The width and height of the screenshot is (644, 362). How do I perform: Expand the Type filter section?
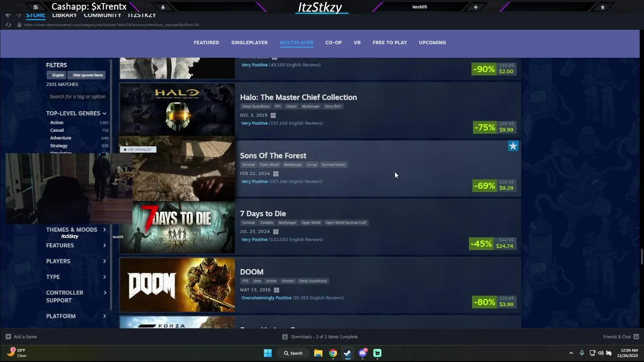coord(76,277)
